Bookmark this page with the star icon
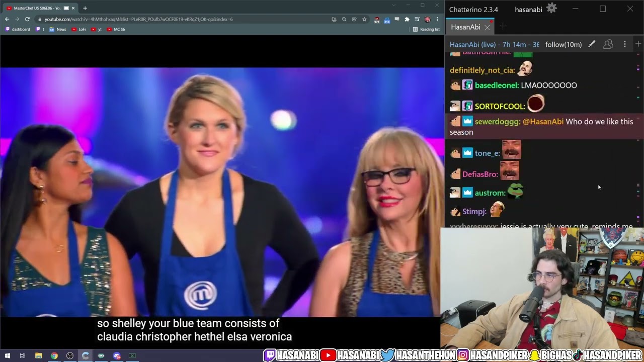Screen dimensions: 644x362 coord(364,19)
